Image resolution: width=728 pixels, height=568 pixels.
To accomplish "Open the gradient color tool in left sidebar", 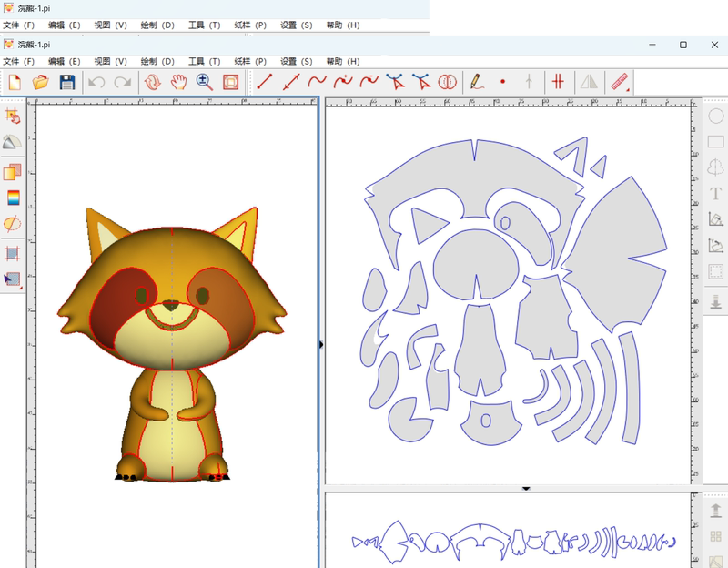I will click(x=14, y=198).
